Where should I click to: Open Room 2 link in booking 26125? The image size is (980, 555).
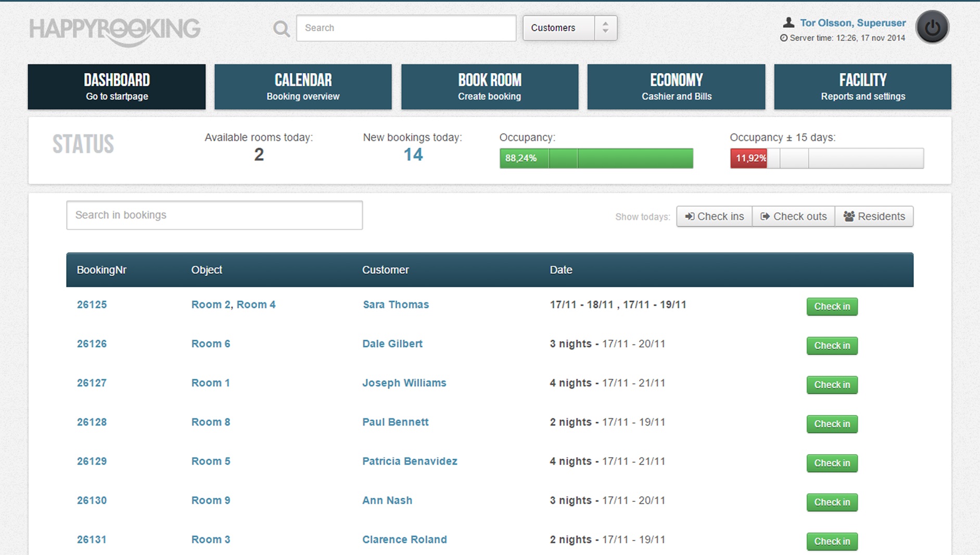pos(210,305)
